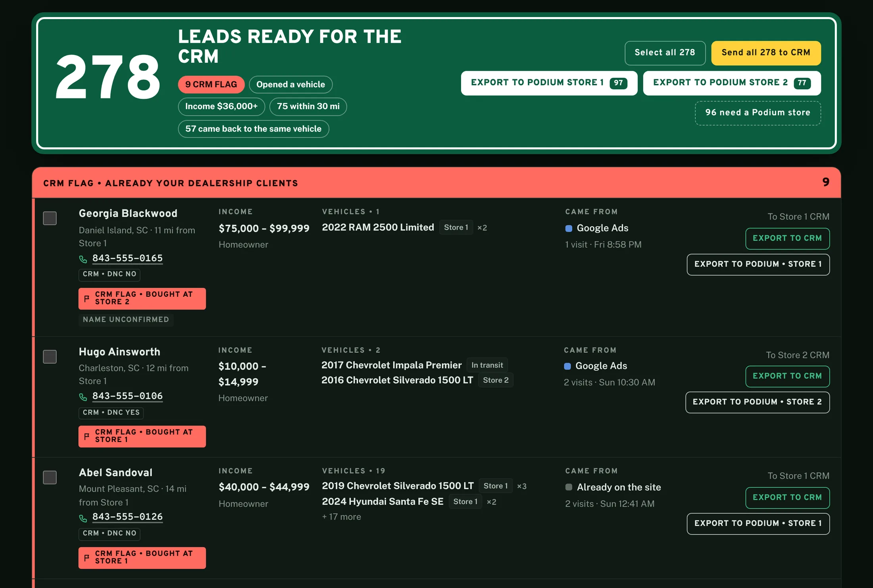Tick the checkbox for Hugo Ainsworth
Viewport: 873px width, 588px height.
click(50, 356)
